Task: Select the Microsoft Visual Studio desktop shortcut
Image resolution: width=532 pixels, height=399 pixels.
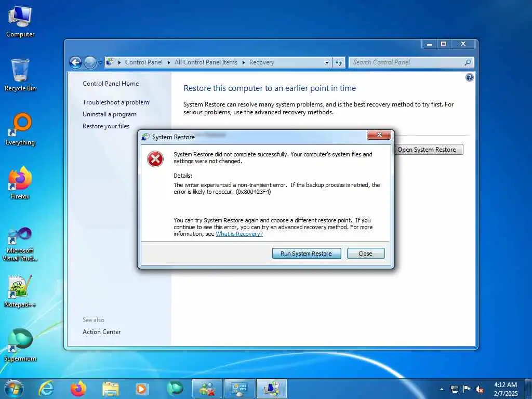Action: point(20,244)
